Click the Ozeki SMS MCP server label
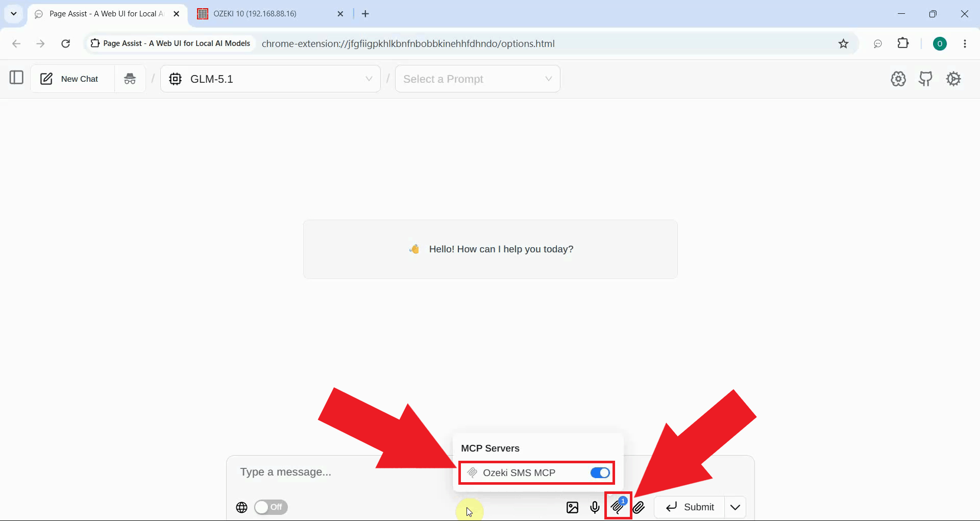This screenshot has height=521, width=980. (x=519, y=473)
